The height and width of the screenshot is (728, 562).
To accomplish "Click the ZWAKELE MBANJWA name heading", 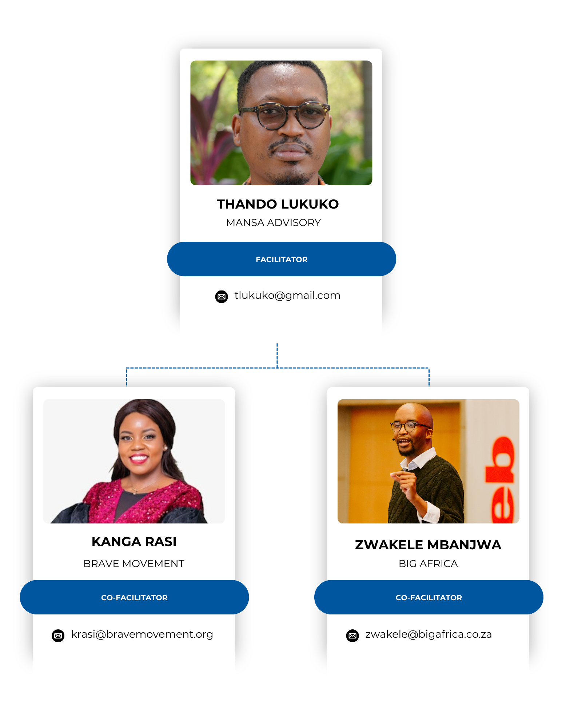I will [x=428, y=545].
